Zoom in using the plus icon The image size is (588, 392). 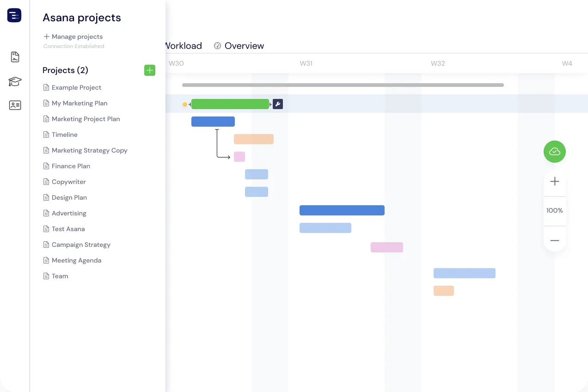click(x=554, y=181)
